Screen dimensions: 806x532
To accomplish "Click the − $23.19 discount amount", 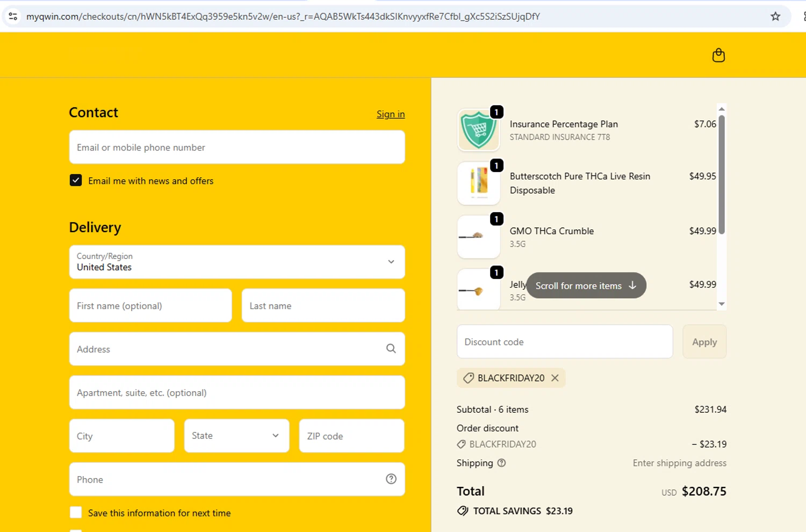I will click(x=709, y=444).
